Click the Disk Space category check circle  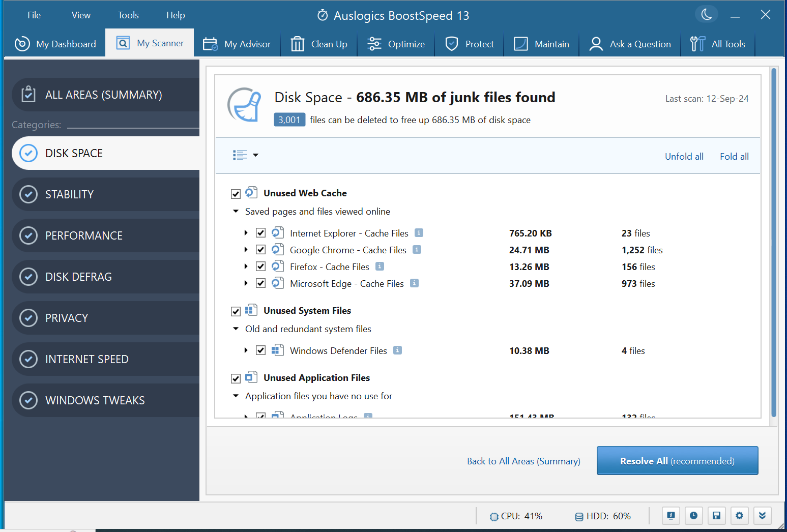tap(28, 153)
